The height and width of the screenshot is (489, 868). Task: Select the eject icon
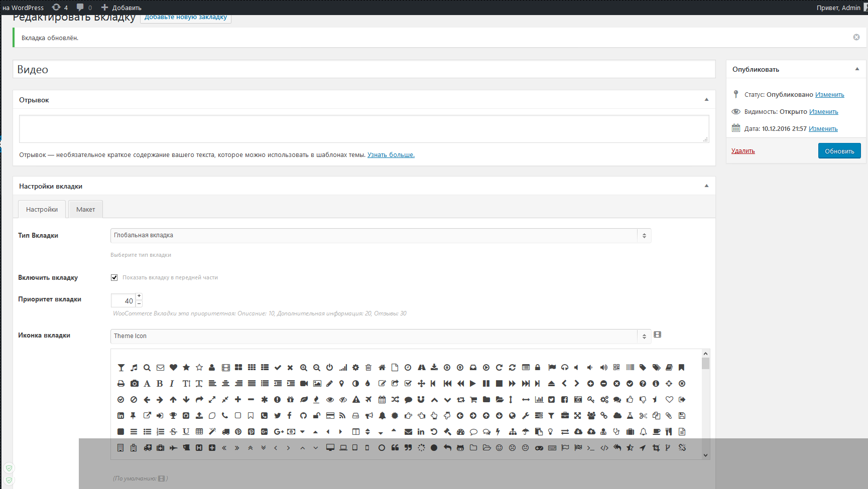coord(551,384)
